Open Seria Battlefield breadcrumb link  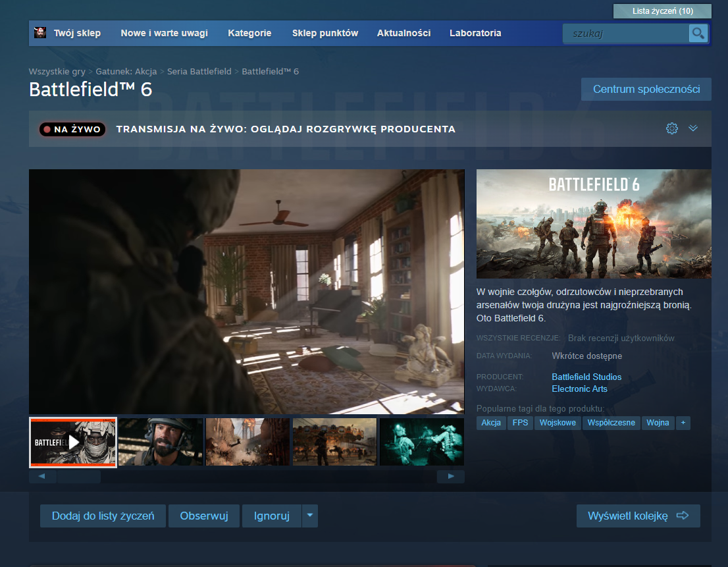coord(199,72)
